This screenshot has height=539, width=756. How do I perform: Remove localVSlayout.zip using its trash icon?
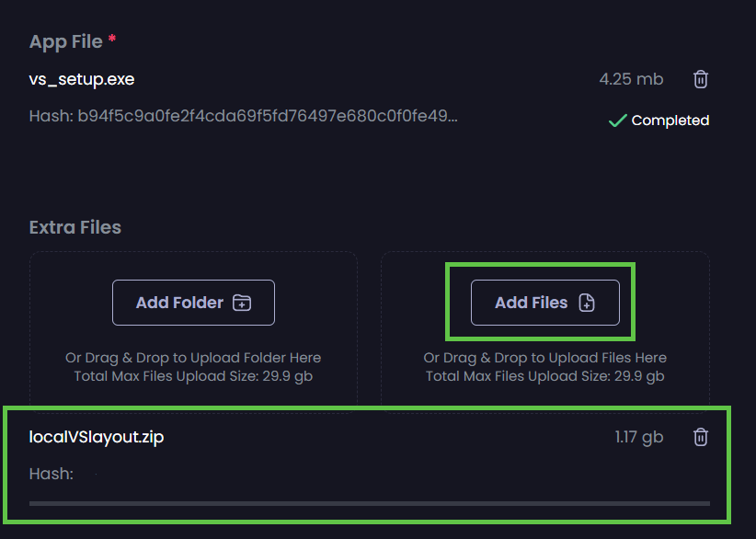pos(701,437)
